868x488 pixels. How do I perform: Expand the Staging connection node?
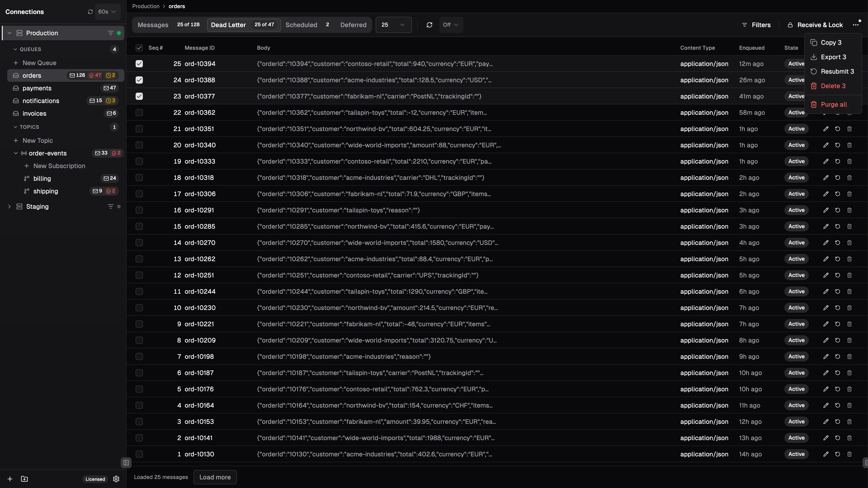pos(9,206)
